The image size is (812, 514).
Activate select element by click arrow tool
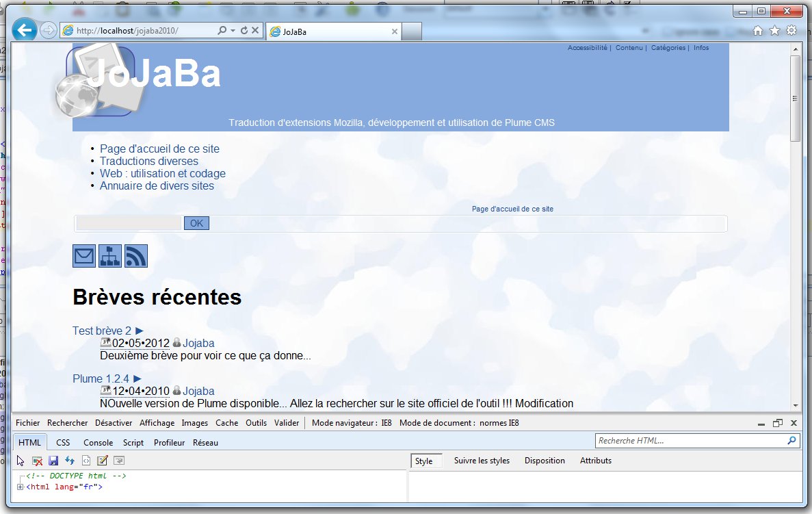pyautogui.click(x=21, y=461)
